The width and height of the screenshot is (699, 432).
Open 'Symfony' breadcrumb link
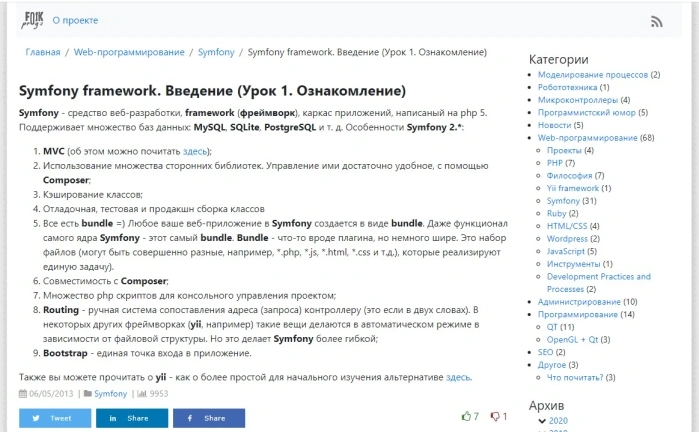(x=216, y=52)
